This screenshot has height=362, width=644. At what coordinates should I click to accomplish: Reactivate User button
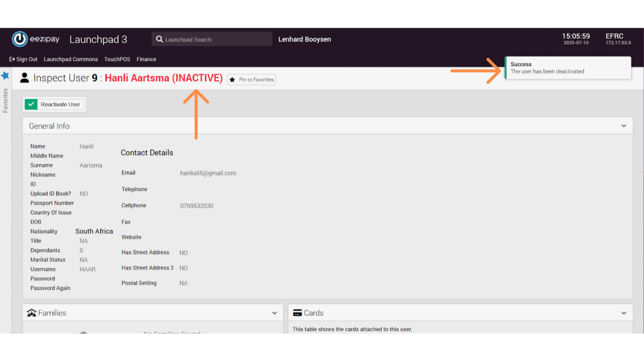(54, 104)
